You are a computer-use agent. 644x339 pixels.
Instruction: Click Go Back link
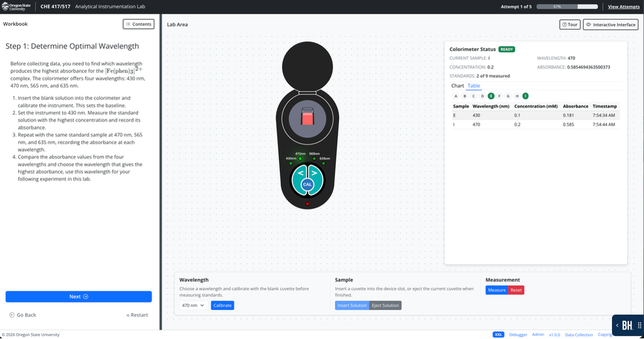23,315
